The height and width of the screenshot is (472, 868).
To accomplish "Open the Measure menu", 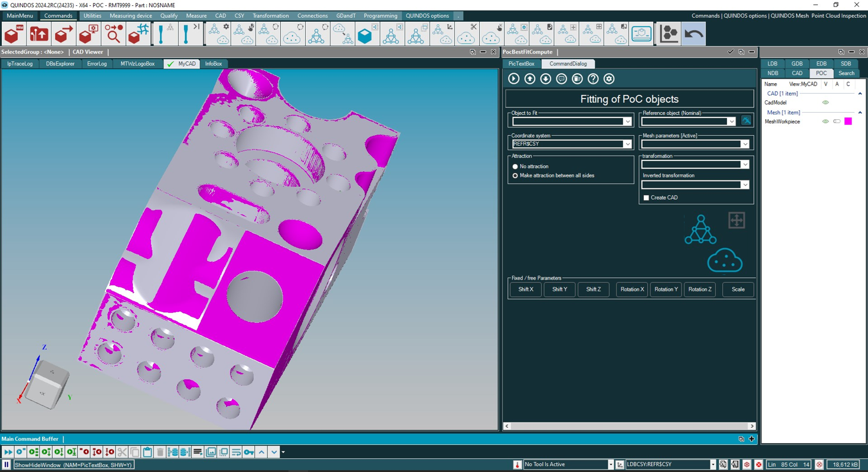I will 196,16.
